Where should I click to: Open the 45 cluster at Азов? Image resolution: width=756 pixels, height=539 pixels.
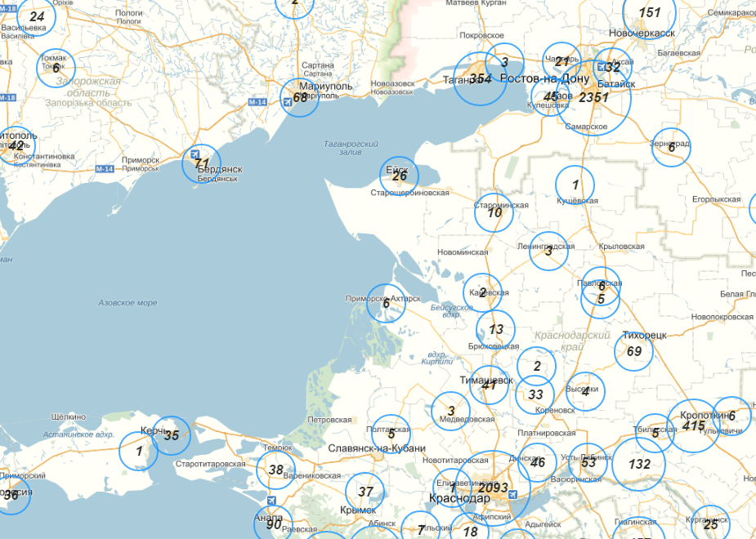coord(550,97)
